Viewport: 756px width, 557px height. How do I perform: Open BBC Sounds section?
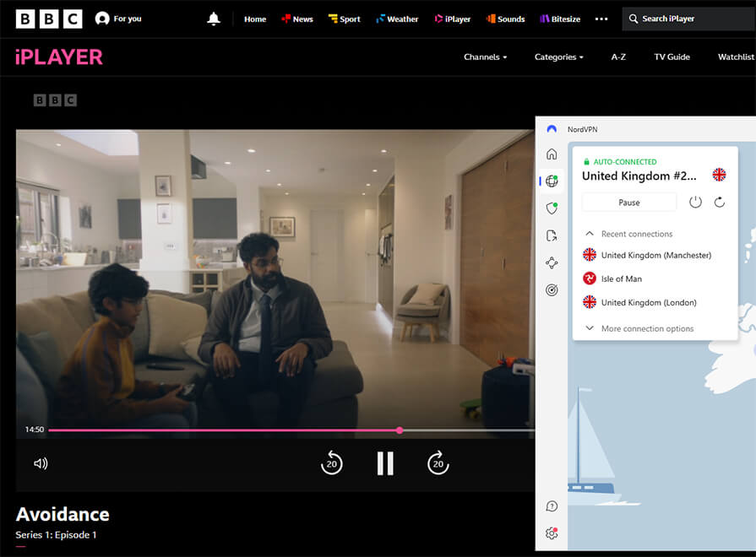click(x=505, y=19)
